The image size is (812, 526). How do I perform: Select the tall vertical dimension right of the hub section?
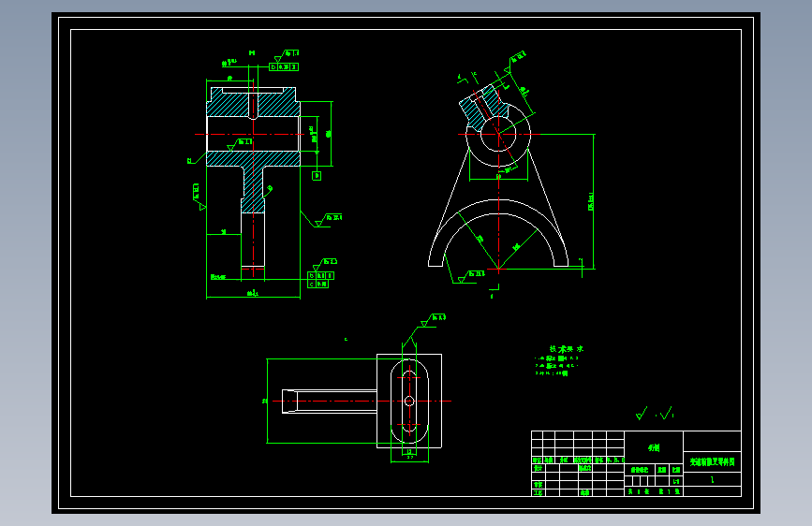[330, 134]
